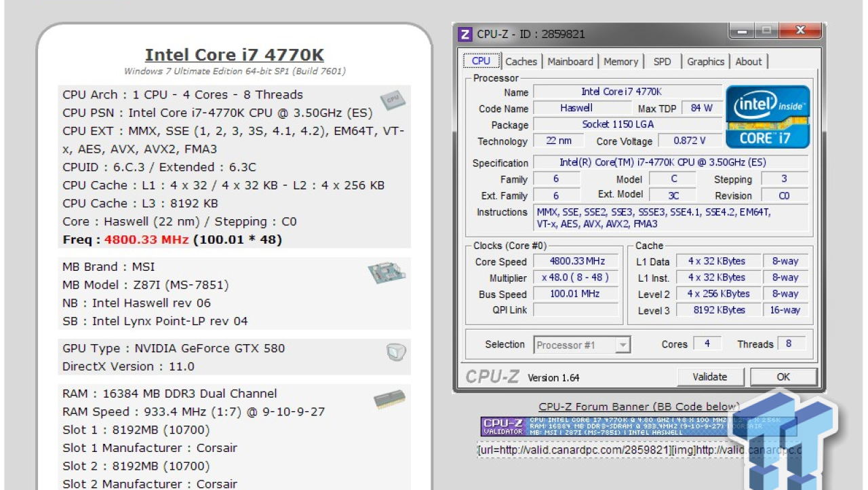Click the Cores value 4

(707, 344)
